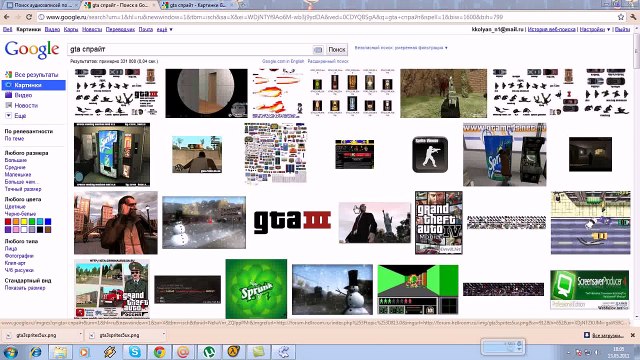Sort results 'По теме'

pyautogui.click(x=14, y=139)
